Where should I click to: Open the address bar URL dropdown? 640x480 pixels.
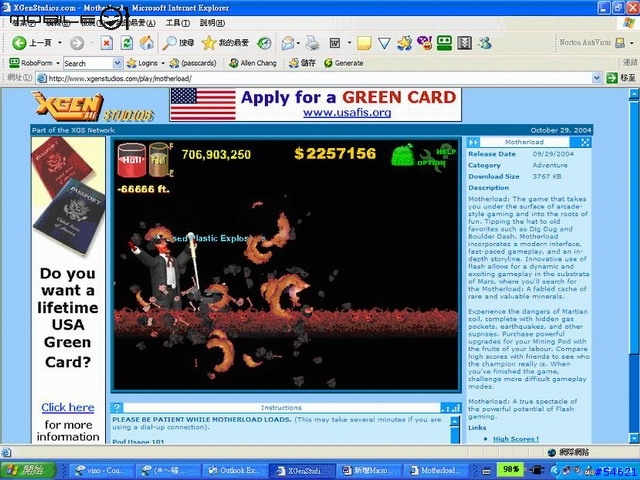[x=596, y=78]
